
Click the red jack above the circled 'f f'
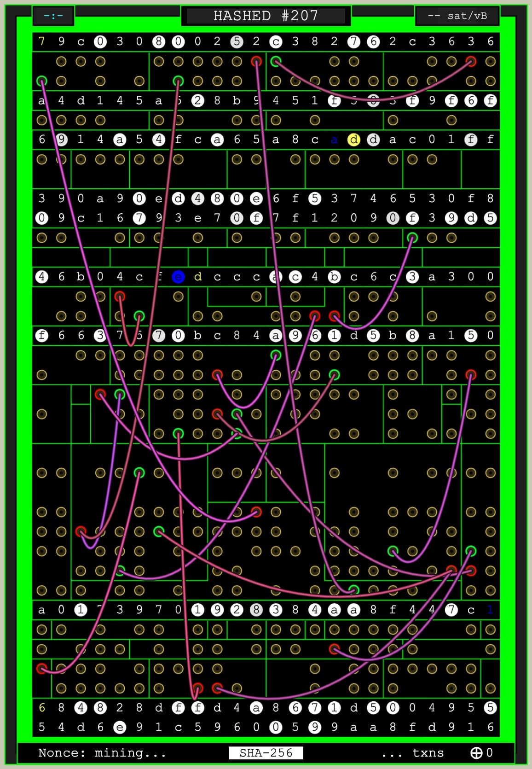[197, 688]
